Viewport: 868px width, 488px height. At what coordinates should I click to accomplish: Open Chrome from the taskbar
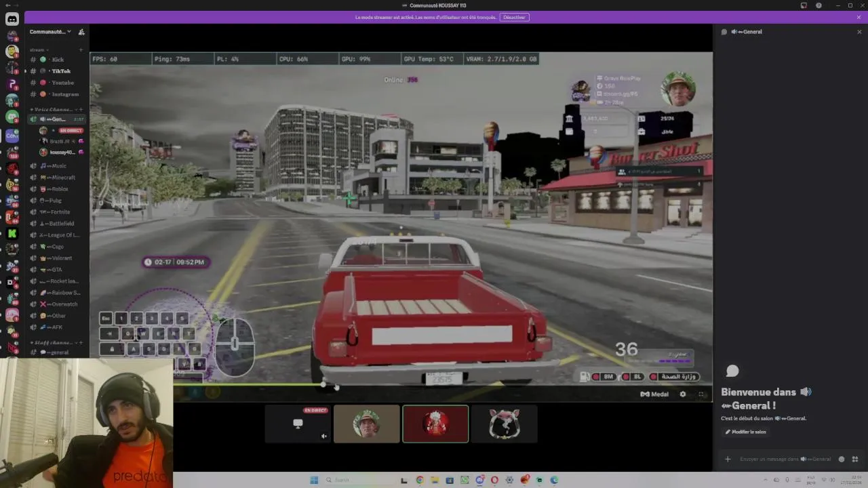tap(420, 480)
